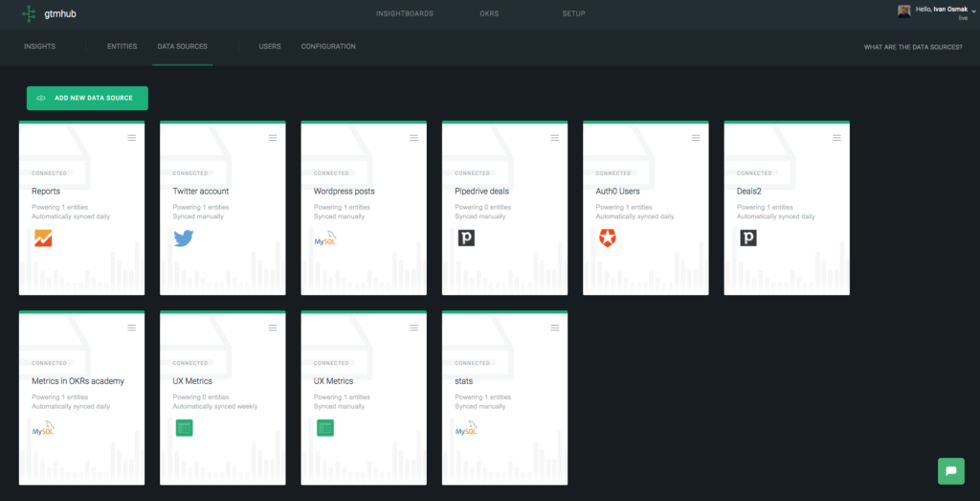Select the Data Sources tab

(x=183, y=46)
